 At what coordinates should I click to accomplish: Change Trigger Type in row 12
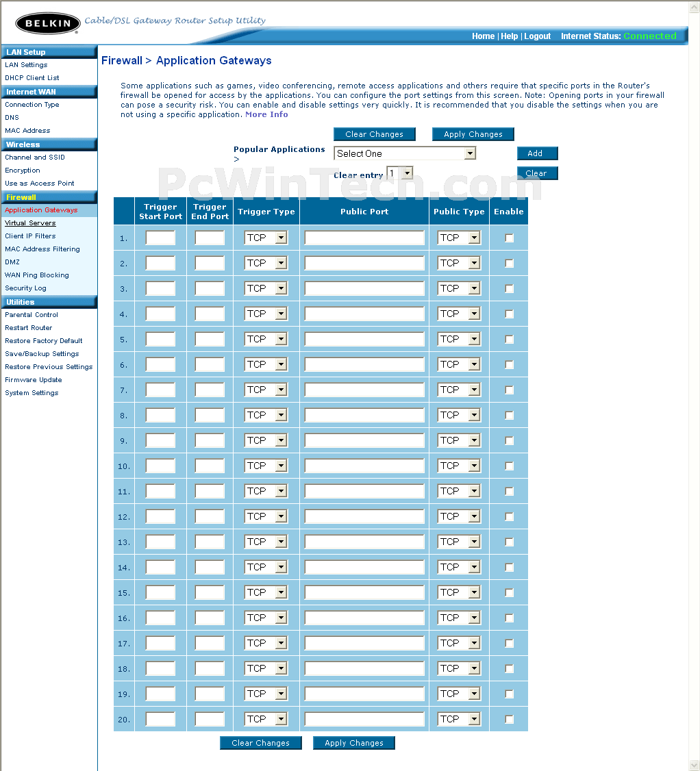(266, 516)
